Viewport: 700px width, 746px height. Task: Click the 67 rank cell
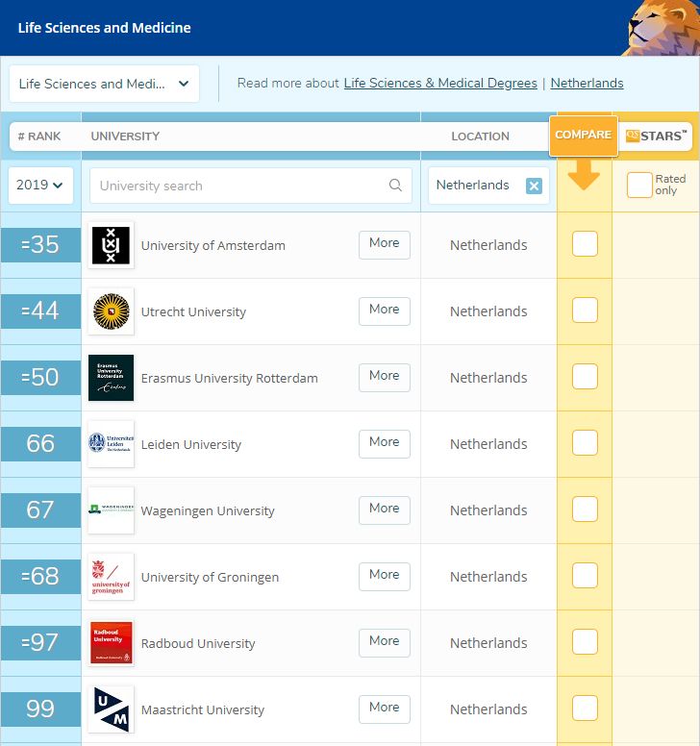pos(41,510)
